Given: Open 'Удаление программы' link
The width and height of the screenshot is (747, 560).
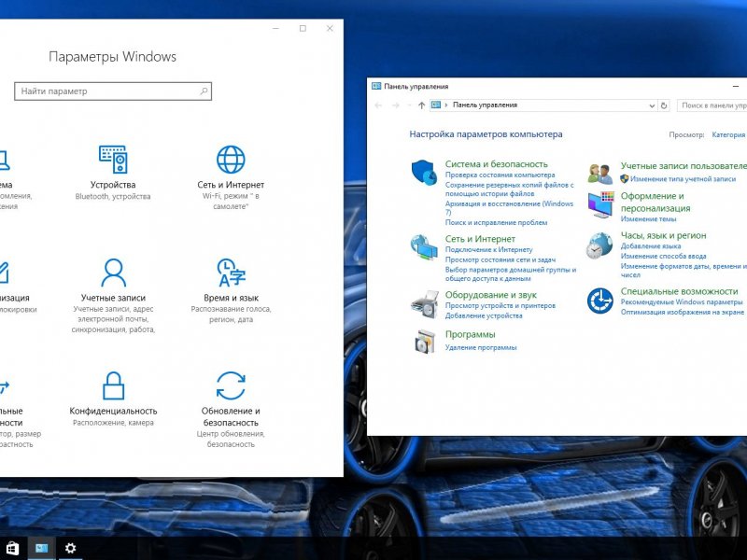Looking at the screenshot, I should 481,347.
